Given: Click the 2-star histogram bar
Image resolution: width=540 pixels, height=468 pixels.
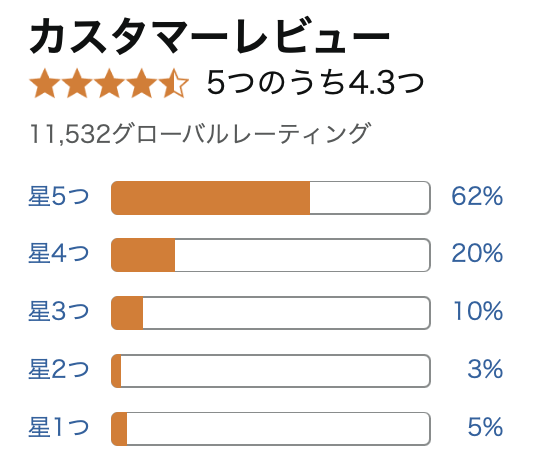Looking at the screenshot, I should point(271,371).
